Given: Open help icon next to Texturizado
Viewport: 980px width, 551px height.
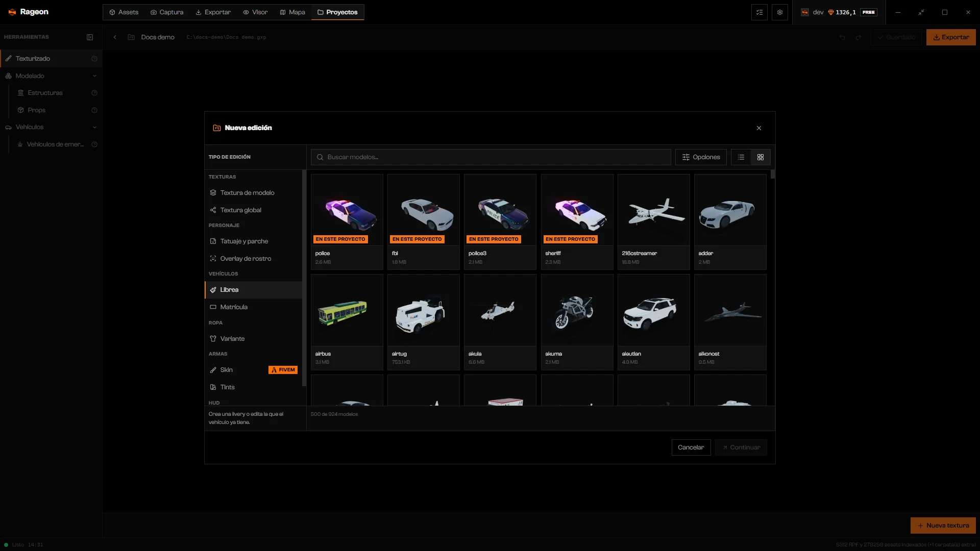Looking at the screenshot, I should (x=94, y=59).
